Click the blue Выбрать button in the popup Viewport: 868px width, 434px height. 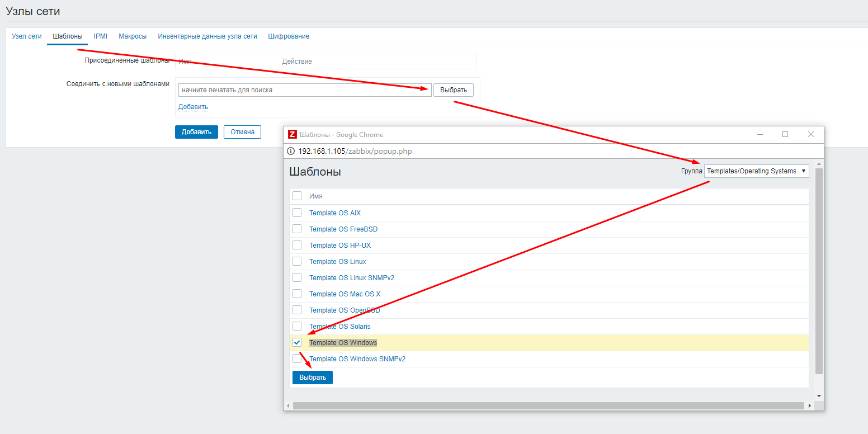(313, 378)
